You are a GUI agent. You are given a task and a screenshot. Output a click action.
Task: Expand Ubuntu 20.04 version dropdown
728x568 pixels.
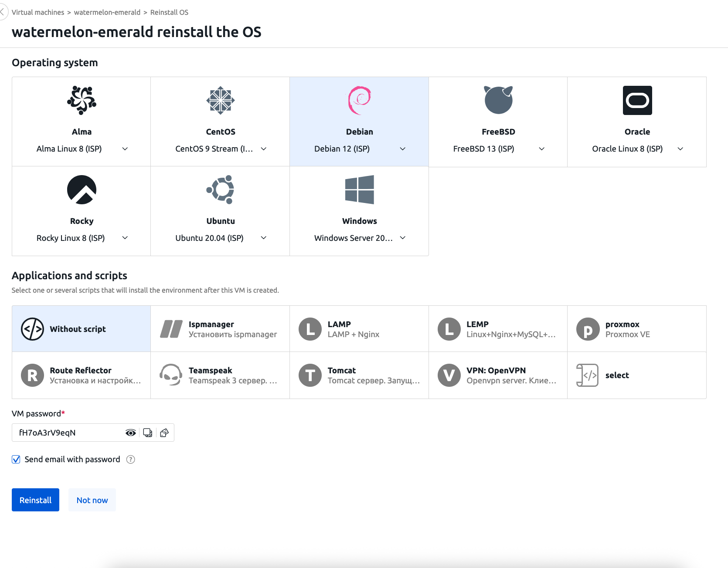point(263,238)
